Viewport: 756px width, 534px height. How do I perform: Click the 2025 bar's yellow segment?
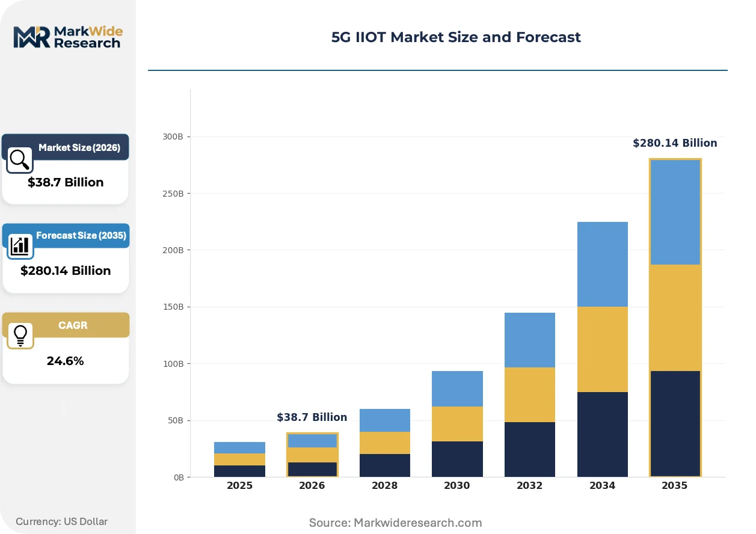(239, 459)
